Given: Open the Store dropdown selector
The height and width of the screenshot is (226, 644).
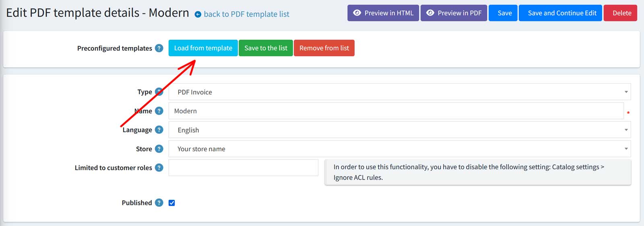Looking at the screenshot, I should [x=399, y=149].
